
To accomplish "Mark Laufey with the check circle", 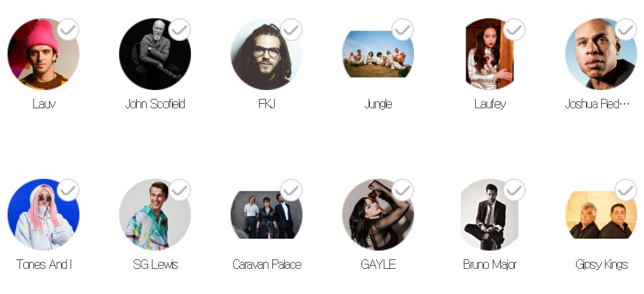I will click(514, 30).
